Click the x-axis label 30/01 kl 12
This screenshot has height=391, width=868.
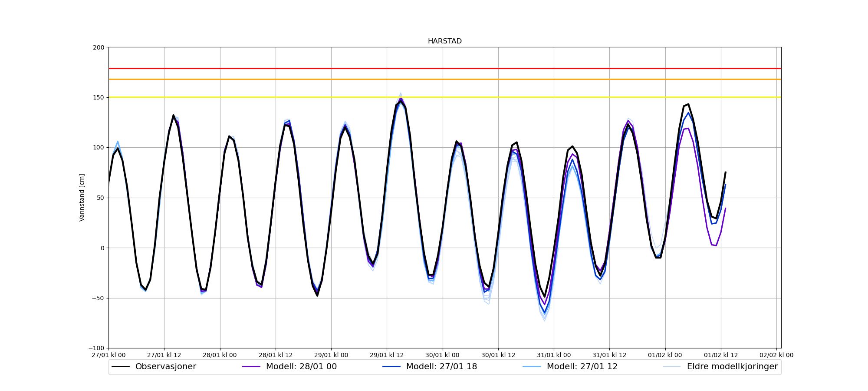pyautogui.click(x=498, y=355)
